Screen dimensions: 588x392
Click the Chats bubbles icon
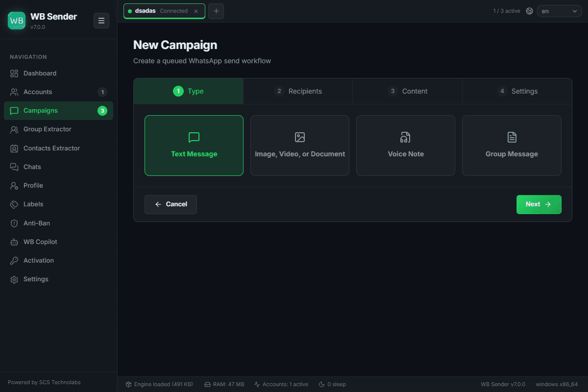click(14, 167)
